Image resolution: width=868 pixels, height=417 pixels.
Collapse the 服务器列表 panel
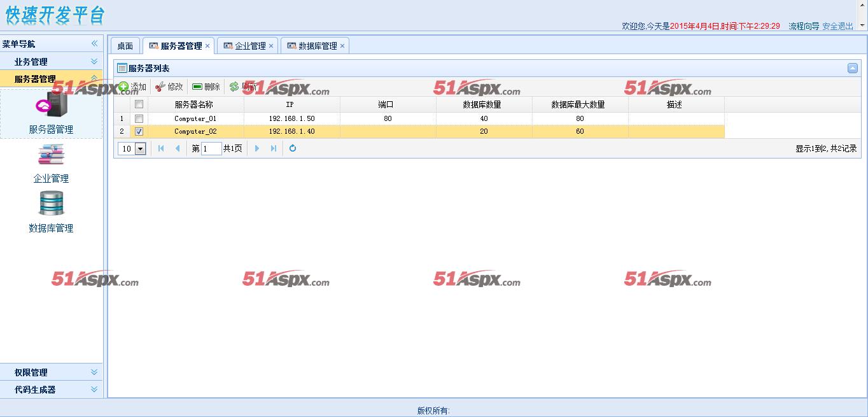pyautogui.click(x=853, y=68)
